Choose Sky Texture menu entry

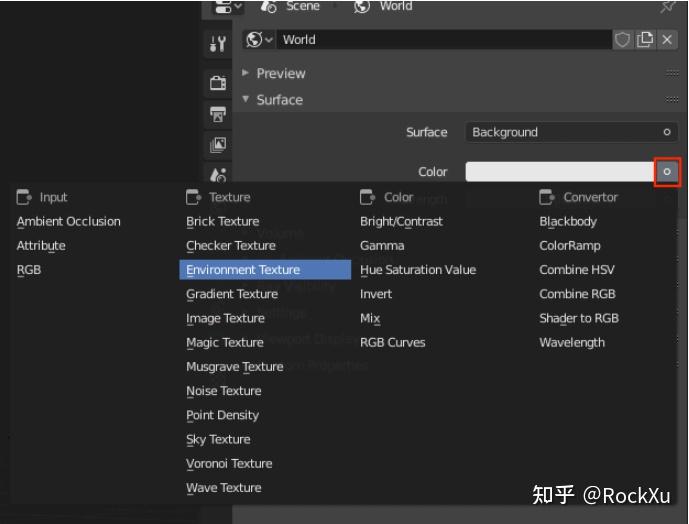(x=218, y=439)
